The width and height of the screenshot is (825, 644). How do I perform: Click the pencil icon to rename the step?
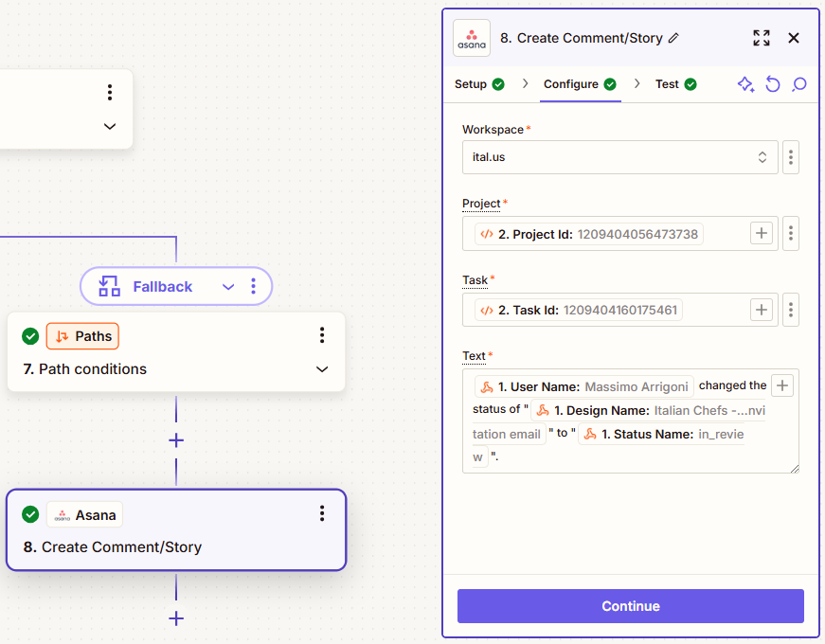click(674, 38)
